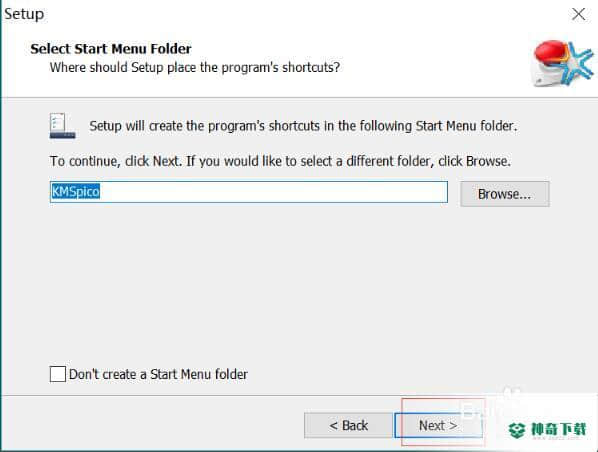The width and height of the screenshot is (598, 452).
Task: Click the Setup window title text
Action: [x=24, y=14]
